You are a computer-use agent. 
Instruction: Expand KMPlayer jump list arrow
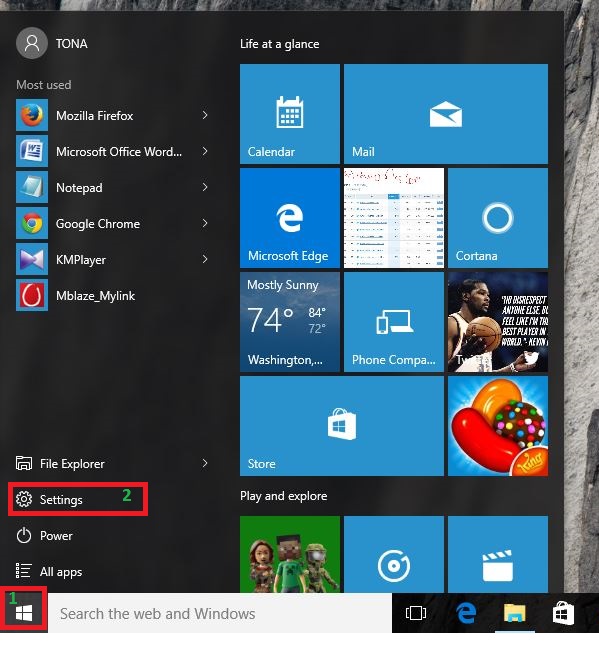click(x=205, y=259)
